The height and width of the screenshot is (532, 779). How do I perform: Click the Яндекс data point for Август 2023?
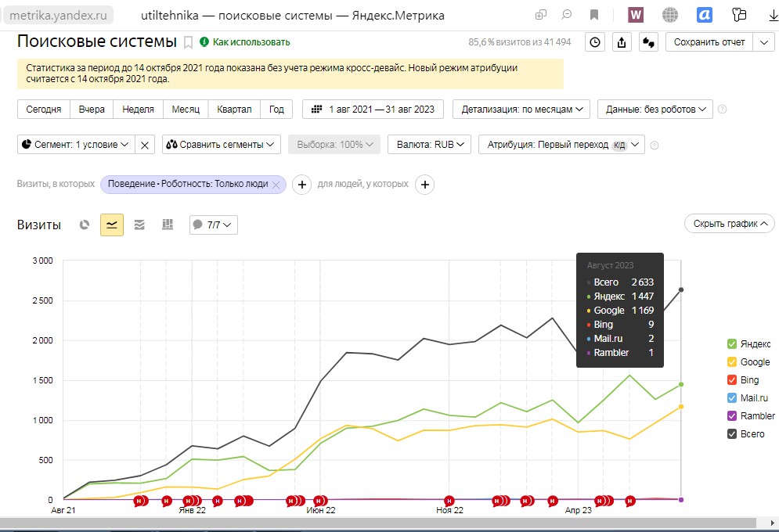click(x=681, y=385)
